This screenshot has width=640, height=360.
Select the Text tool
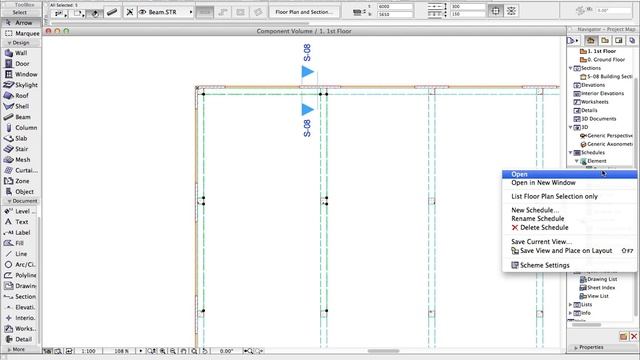coord(20,222)
